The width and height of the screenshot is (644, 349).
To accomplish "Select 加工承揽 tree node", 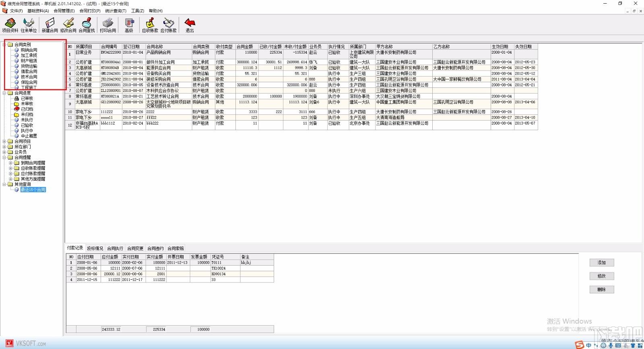I will pos(29,55).
